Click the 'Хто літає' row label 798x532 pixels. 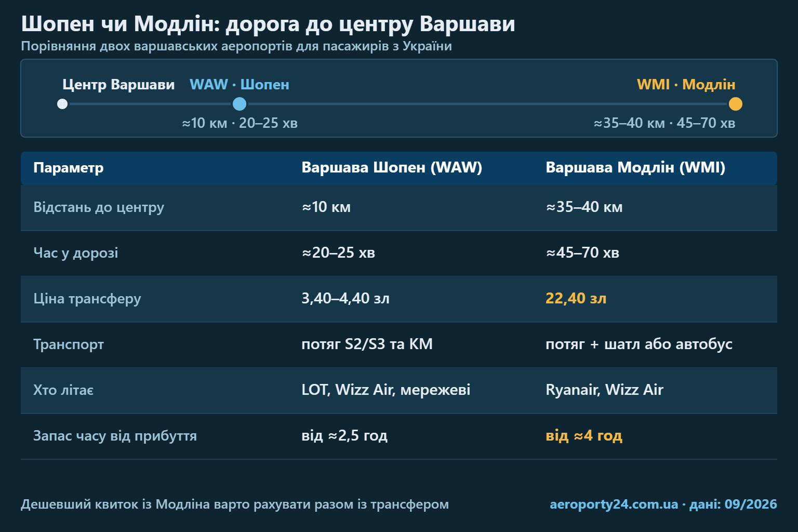63,390
